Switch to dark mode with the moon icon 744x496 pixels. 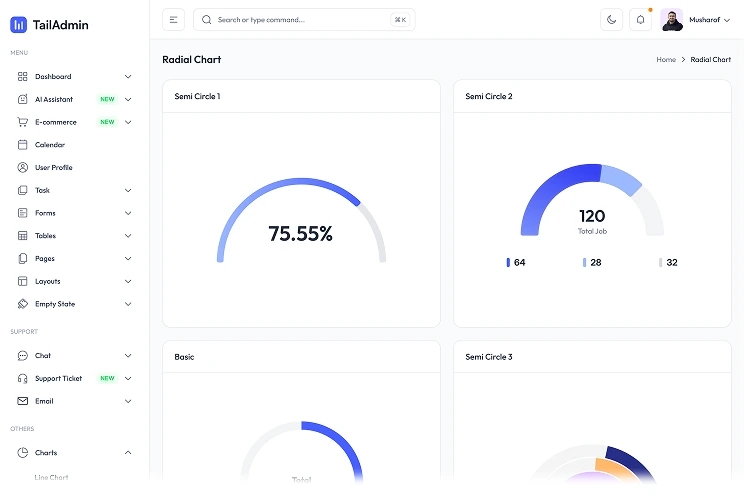[611, 20]
